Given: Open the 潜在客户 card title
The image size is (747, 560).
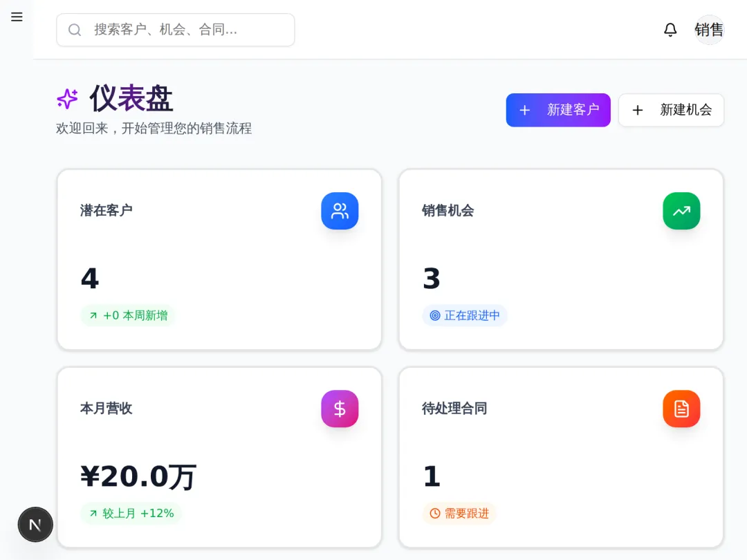Looking at the screenshot, I should coord(106,210).
